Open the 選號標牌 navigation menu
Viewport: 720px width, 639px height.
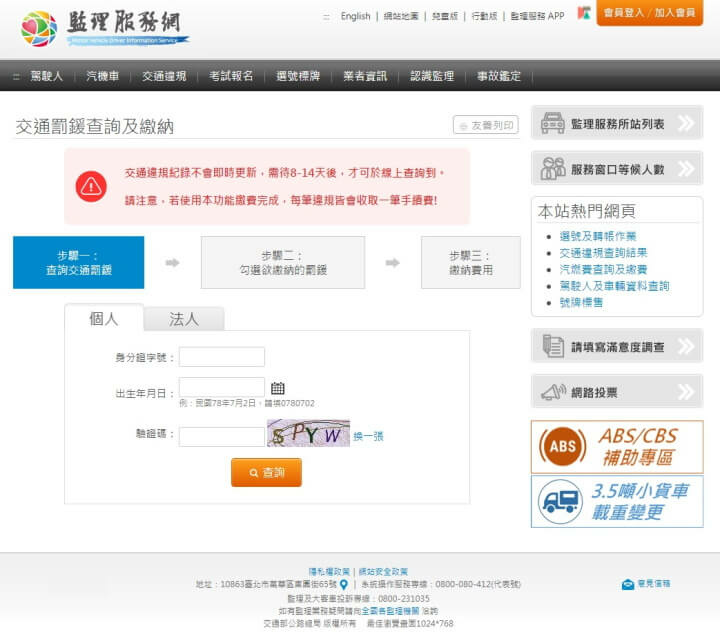[x=298, y=76]
